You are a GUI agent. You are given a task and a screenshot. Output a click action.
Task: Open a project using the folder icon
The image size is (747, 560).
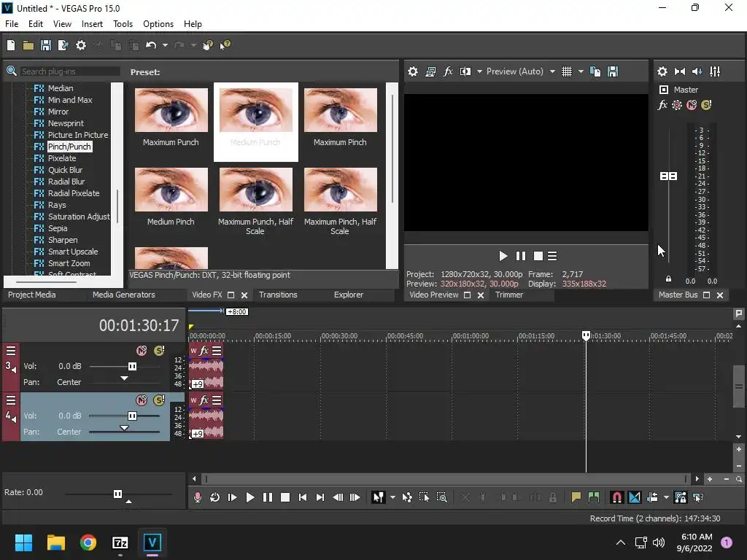[28, 45]
